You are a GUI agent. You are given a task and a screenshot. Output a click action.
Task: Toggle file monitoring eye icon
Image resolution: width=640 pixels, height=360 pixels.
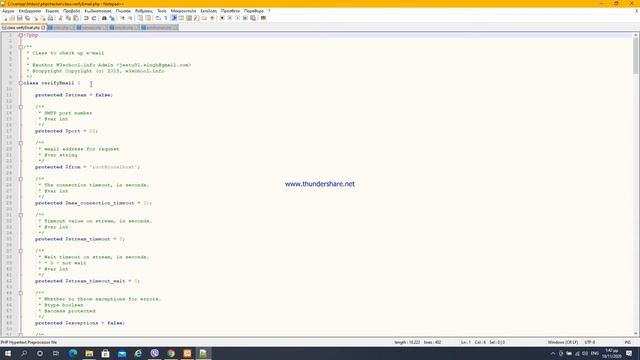point(212,18)
